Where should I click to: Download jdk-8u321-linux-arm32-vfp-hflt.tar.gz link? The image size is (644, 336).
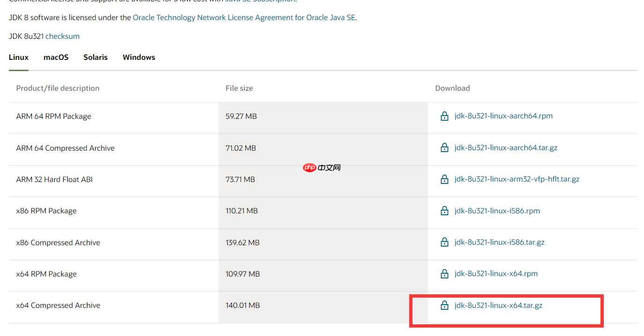point(517,179)
